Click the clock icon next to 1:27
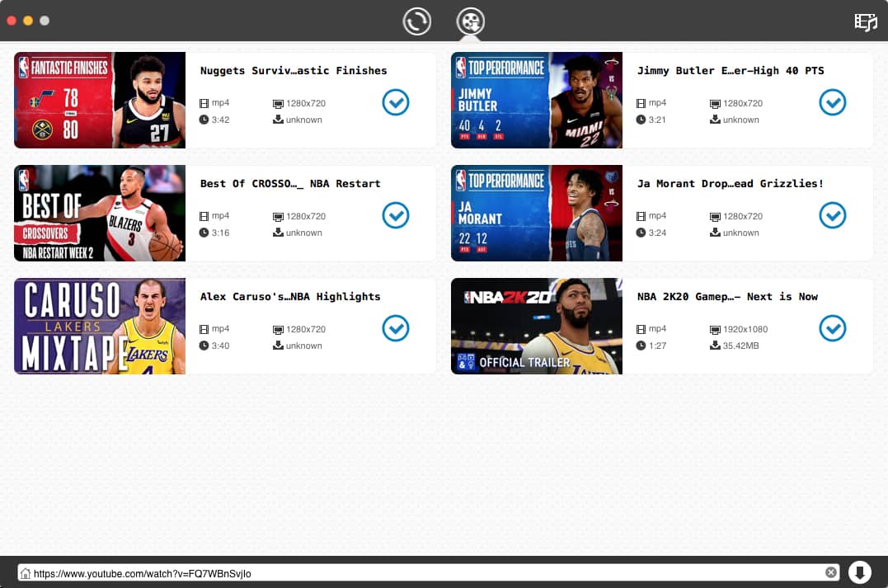The width and height of the screenshot is (888, 588). [x=641, y=345]
